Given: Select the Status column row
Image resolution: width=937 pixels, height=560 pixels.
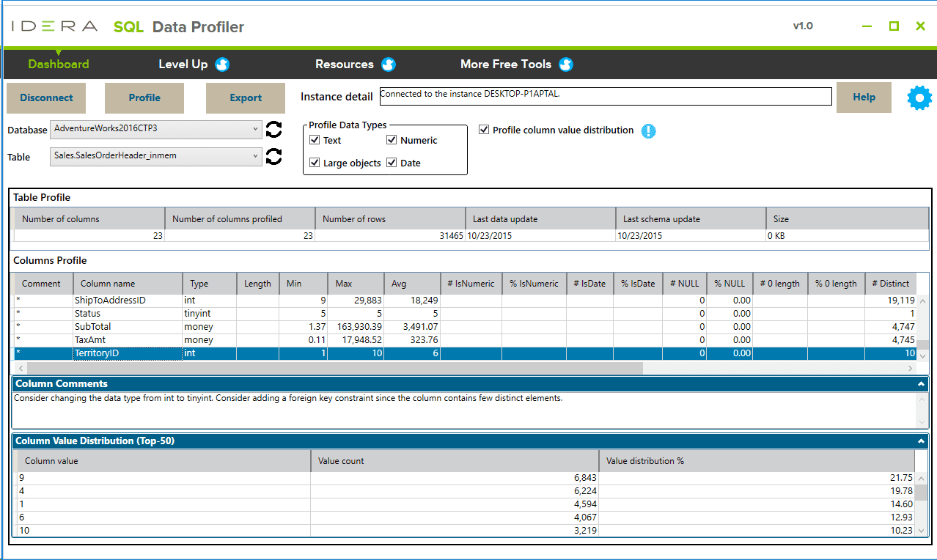Looking at the screenshot, I should click(465, 314).
